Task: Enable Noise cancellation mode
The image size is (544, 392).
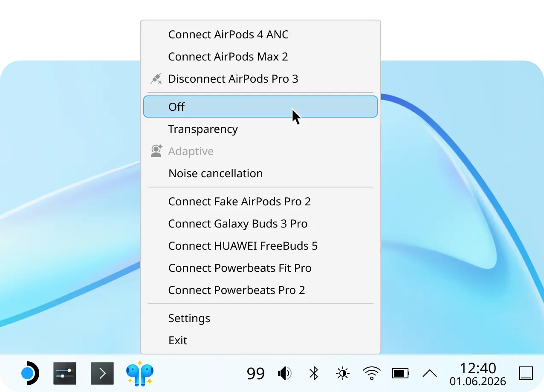Action: 260,173
